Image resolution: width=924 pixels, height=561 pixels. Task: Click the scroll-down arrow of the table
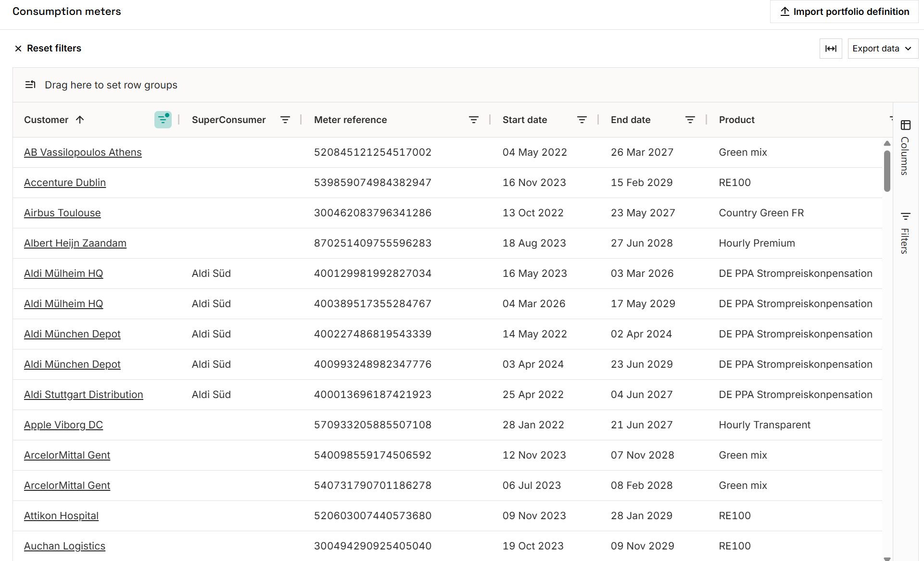tap(887, 558)
